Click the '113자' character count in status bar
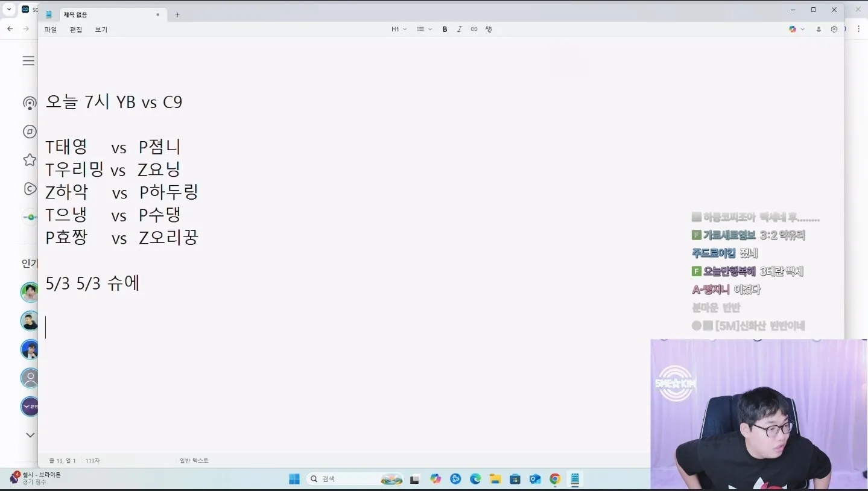The image size is (868, 491). click(x=92, y=461)
